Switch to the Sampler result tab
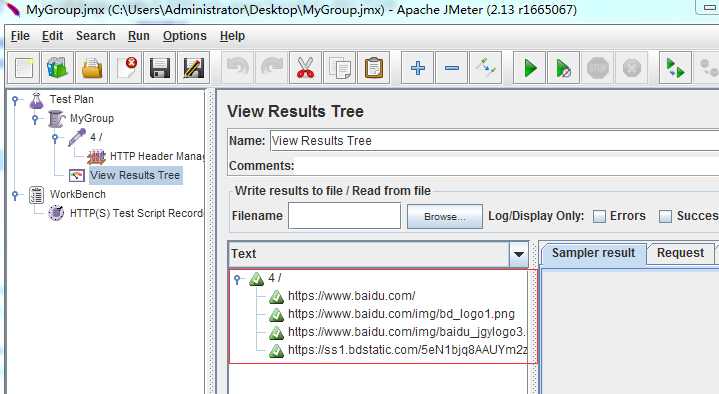The image size is (719, 394). pos(593,253)
